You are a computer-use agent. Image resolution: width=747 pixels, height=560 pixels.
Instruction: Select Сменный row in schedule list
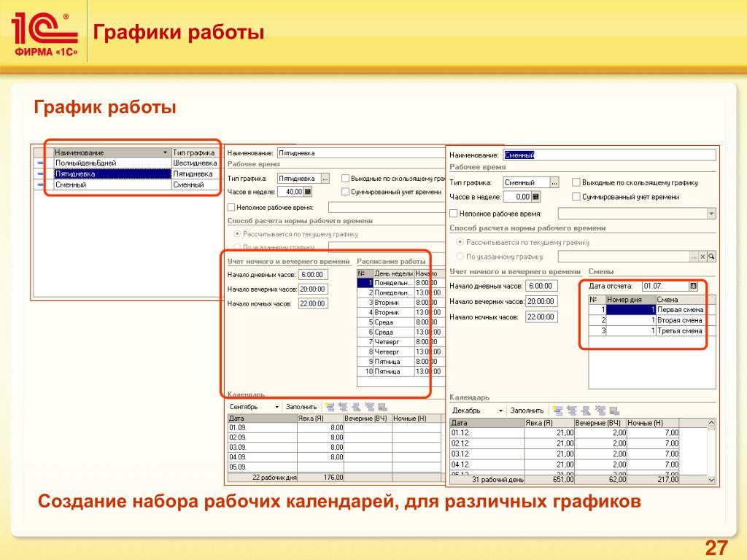125,184
